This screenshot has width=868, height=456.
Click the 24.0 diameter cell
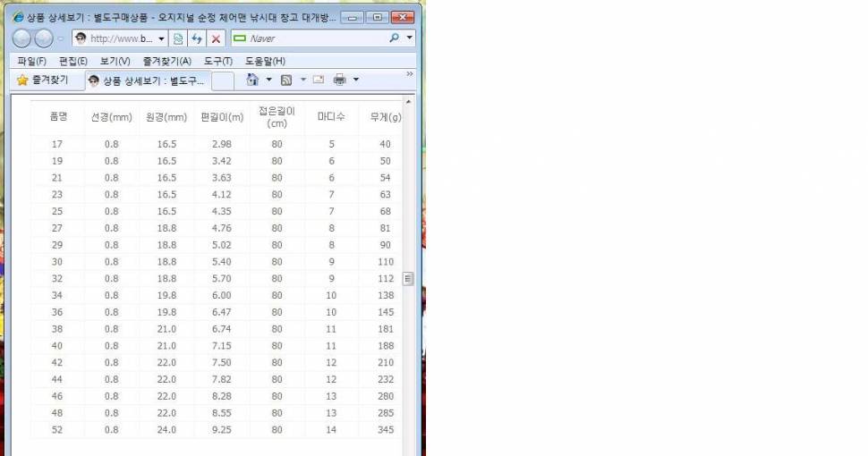click(166, 429)
